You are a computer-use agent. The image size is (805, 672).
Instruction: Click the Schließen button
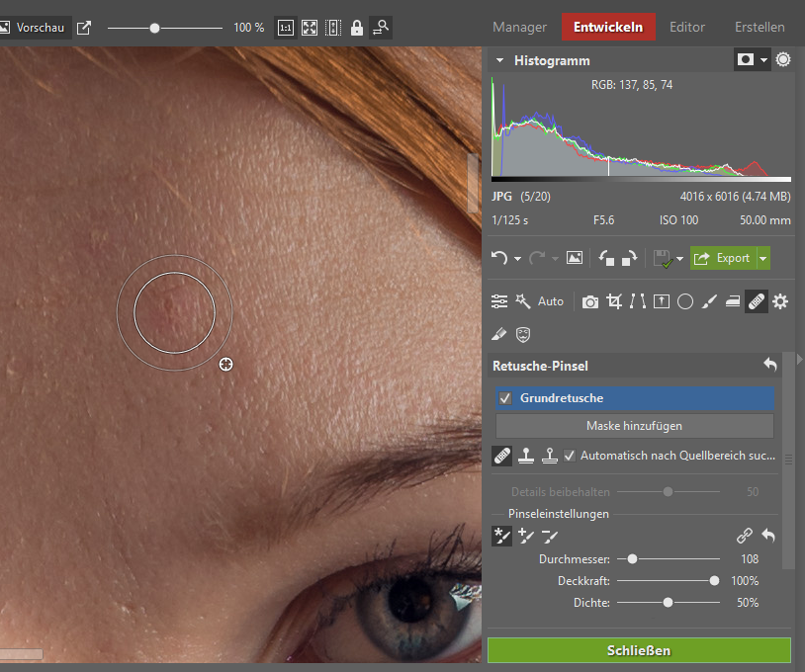639,650
